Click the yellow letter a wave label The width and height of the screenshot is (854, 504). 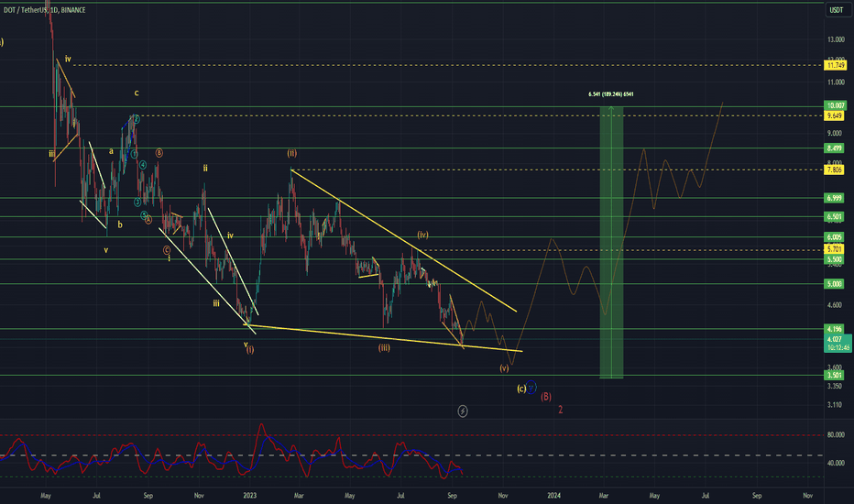tap(111, 151)
